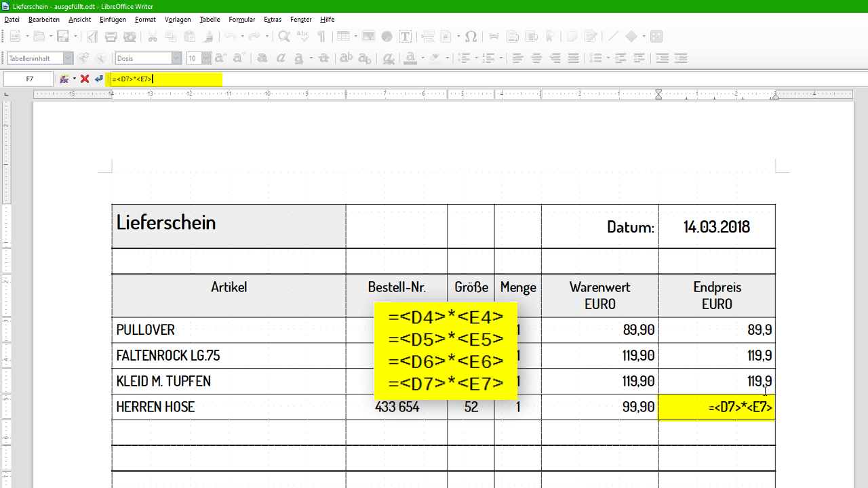Image resolution: width=868 pixels, height=488 pixels.
Task: Run the spelling check
Action: point(302,36)
